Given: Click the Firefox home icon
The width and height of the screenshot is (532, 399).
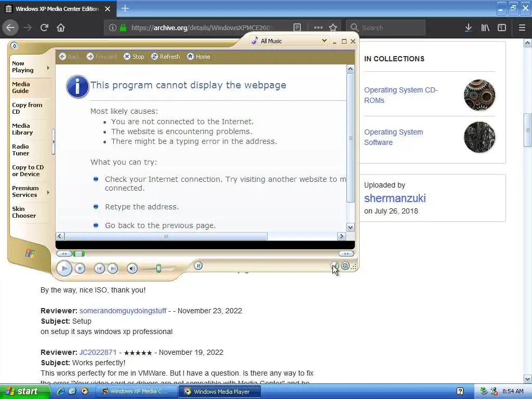Looking at the screenshot, I should tap(61, 28).
